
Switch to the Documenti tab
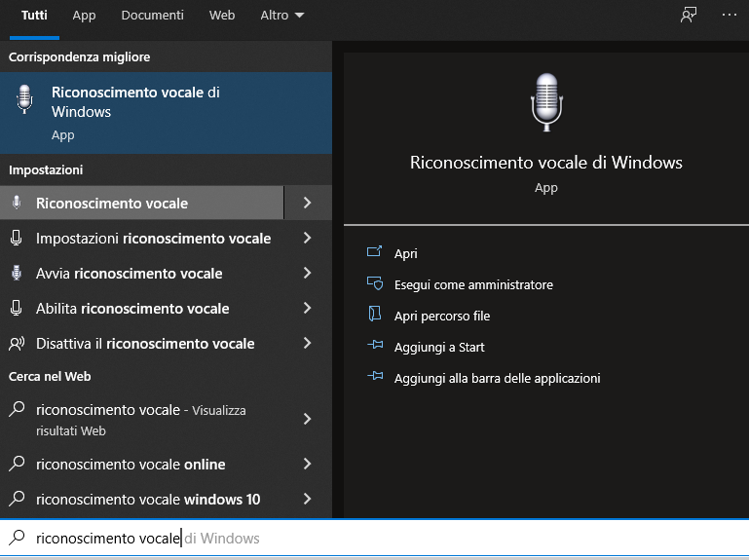[x=152, y=16]
